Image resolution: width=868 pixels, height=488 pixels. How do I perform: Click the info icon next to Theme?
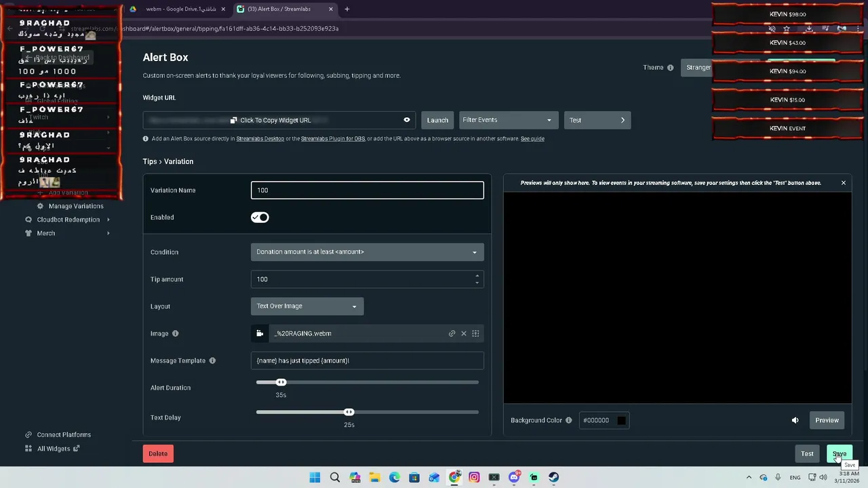coord(670,68)
